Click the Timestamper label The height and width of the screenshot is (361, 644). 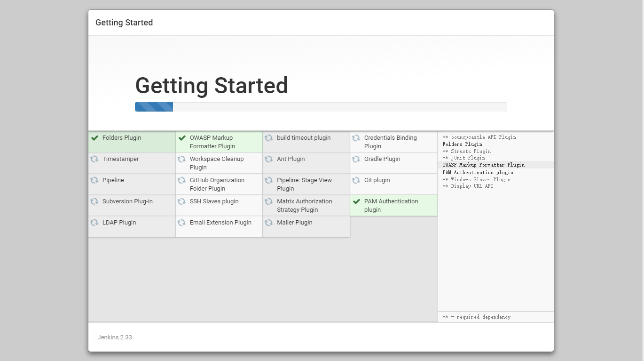click(120, 159)
